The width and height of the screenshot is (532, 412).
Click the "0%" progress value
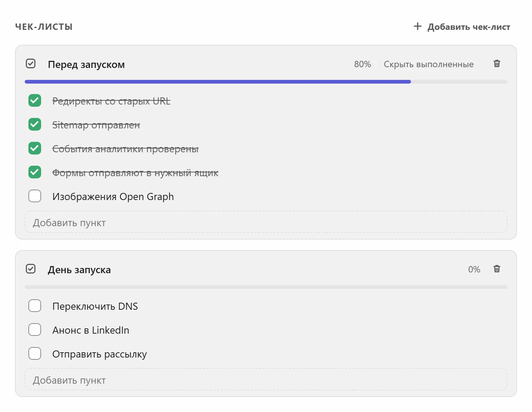point(474,269)
